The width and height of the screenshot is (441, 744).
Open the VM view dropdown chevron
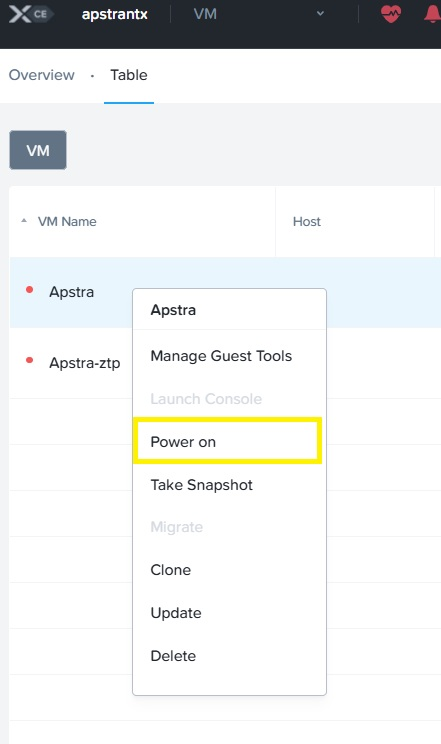[x=320, y=14]
